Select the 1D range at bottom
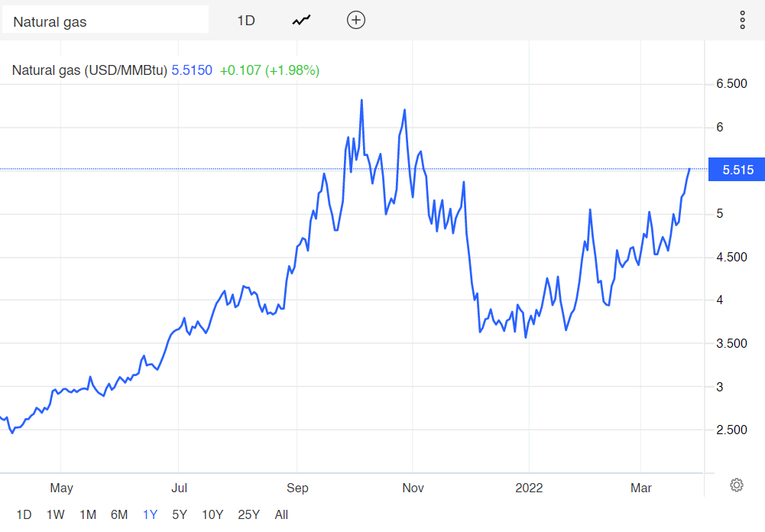Image resolution: width=765 pixels, height=532 pixels. click(24, 514)
